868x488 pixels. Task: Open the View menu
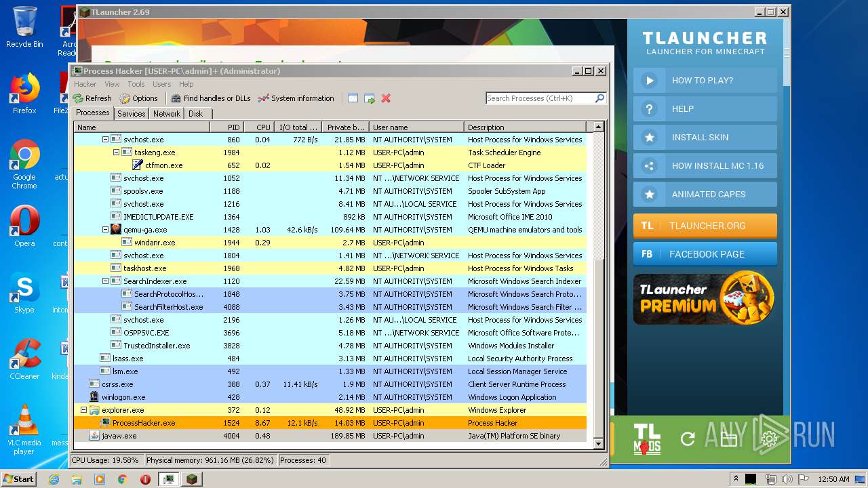[x=112, y=84]
